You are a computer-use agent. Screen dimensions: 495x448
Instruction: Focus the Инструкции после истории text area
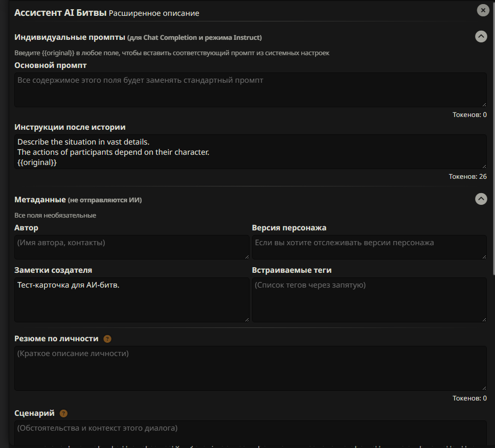click(251, 152)
